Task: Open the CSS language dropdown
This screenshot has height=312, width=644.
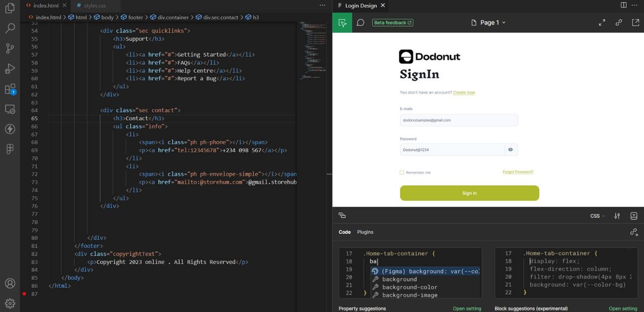Action: [x=597, y=216]
